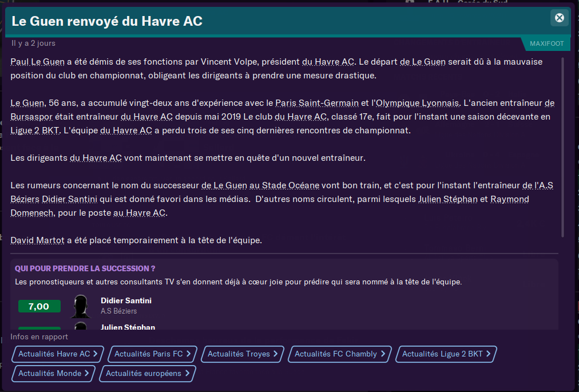Image resolution: width=579 pixels, height=392 pixels.
Task: Click the MAXIFOOT source tag
Action: pos(546,43)
